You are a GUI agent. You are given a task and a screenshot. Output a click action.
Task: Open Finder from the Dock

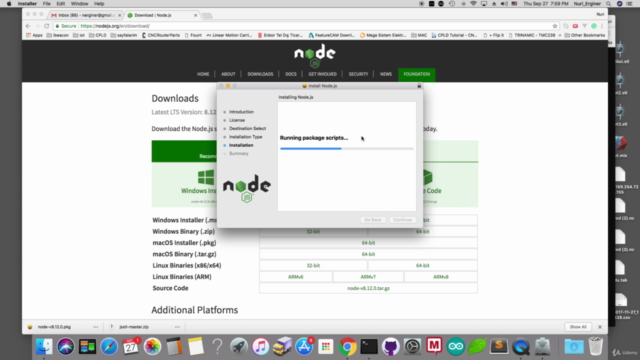(44, 347)
